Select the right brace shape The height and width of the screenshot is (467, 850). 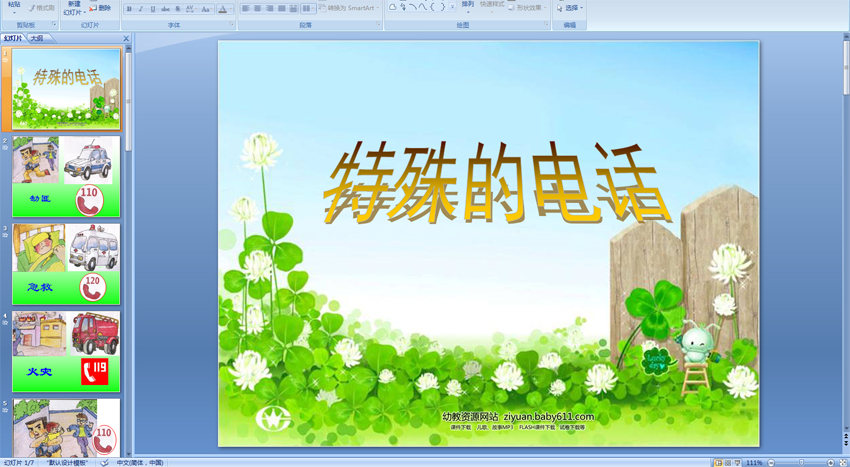point(442,7)
